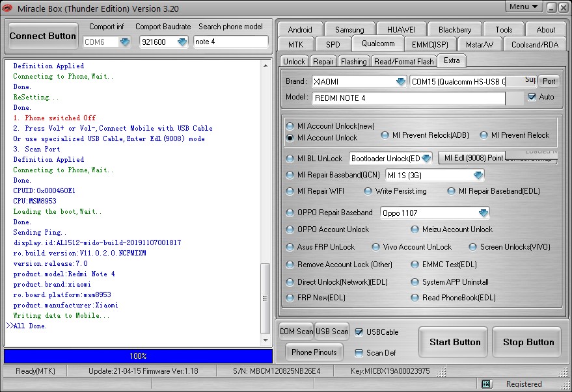Image resolution: width=572 pixels, height=392 pixels.
Task: Select EMMC Test(EDL) radio button
Action: click(415, 265)
